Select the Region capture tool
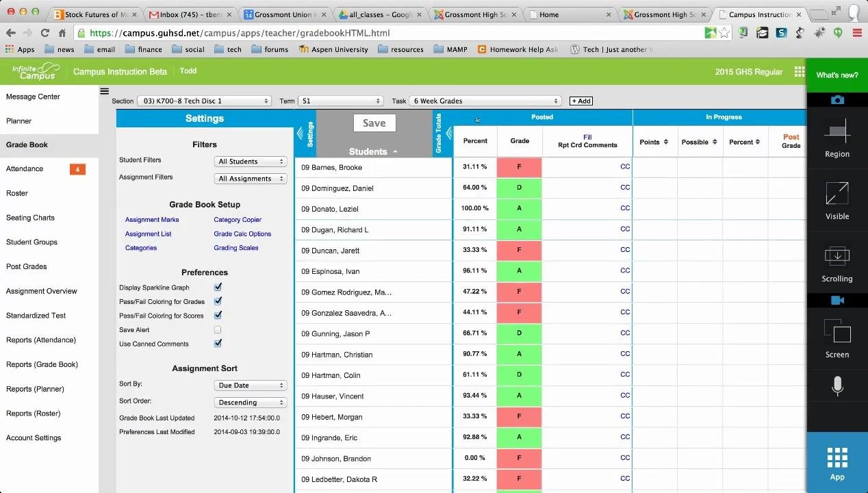 837,138
